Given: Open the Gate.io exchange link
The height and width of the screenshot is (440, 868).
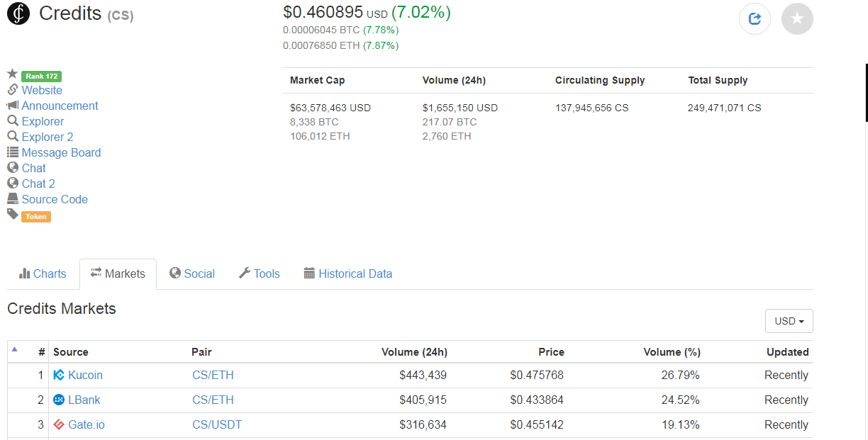Looking at the screenshot, I should pos(87,424).
